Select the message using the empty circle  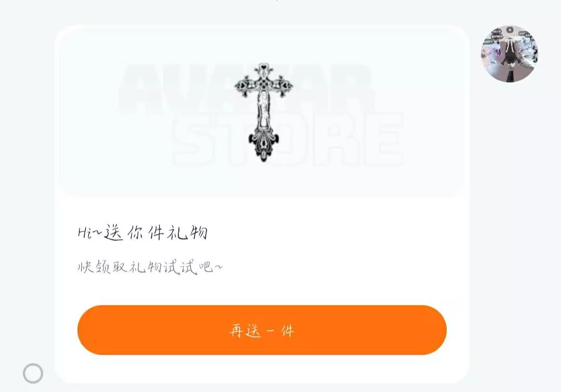pyautogui.click(x=33, y=373)
